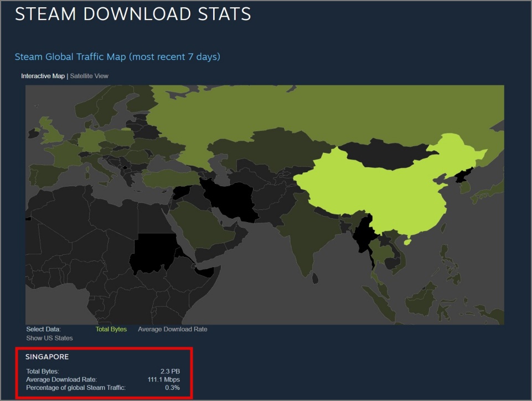Click the 0.3% global traffic value
Viewport: 532px width, 401px height.
click(x=172, y=388)
